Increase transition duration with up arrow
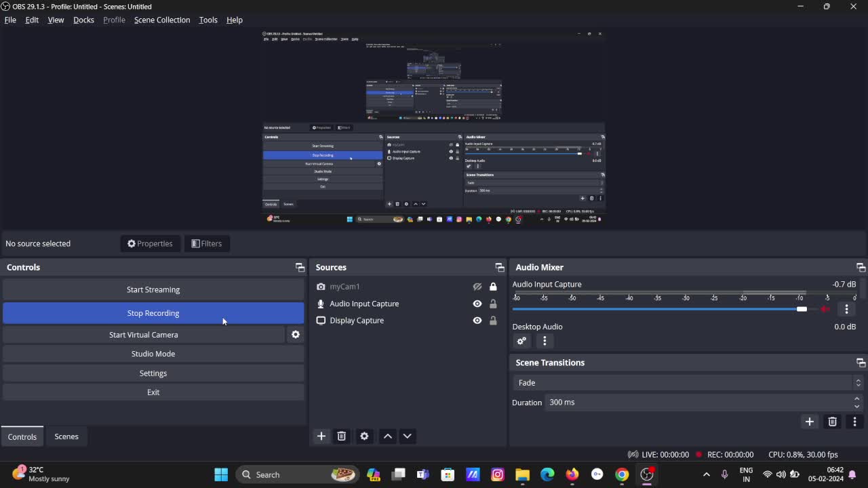Image resolution: width=868 pixels, height=488 pixels. click(857, 399)
